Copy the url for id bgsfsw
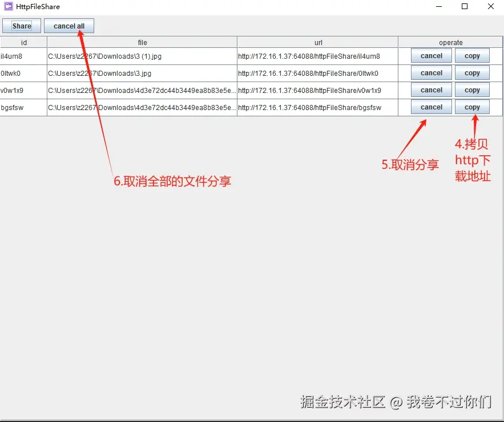Screen dimensions: 504x422 coord(472,107)
